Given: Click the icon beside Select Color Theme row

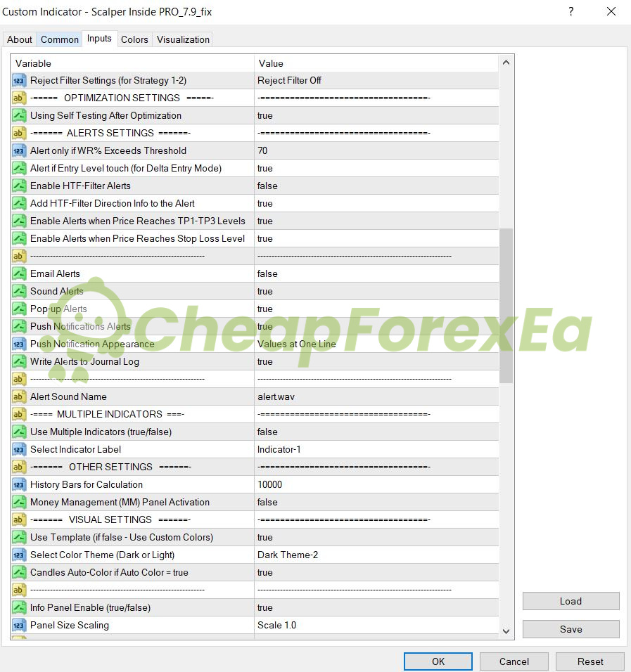Looking at the screenshot, I should (x=18, y=555).
